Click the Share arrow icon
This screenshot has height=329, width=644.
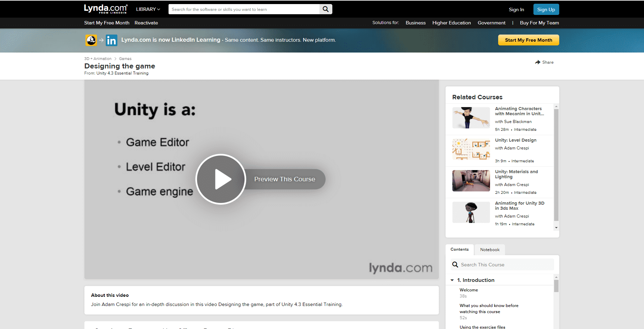[538, 62]
